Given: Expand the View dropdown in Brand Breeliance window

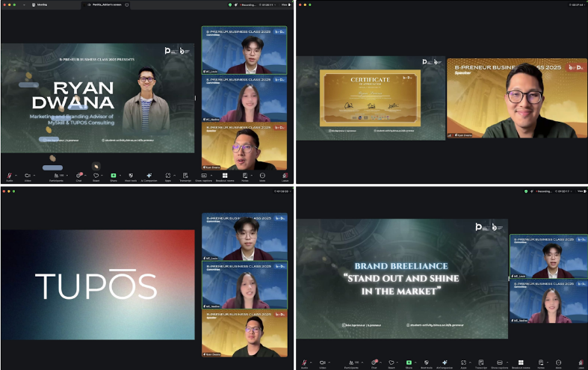Looking at the screenshot, I should coord(581,191).
